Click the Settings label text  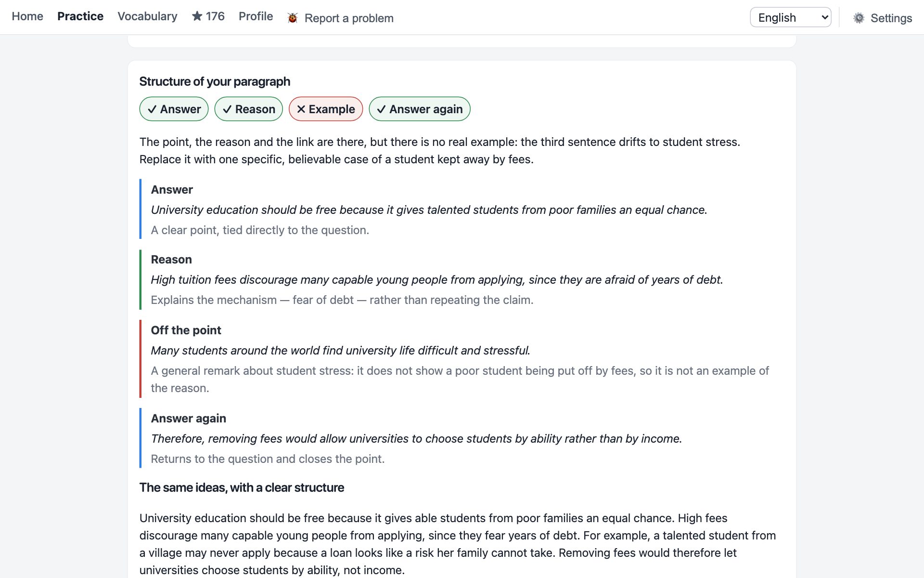pos(891,18)
